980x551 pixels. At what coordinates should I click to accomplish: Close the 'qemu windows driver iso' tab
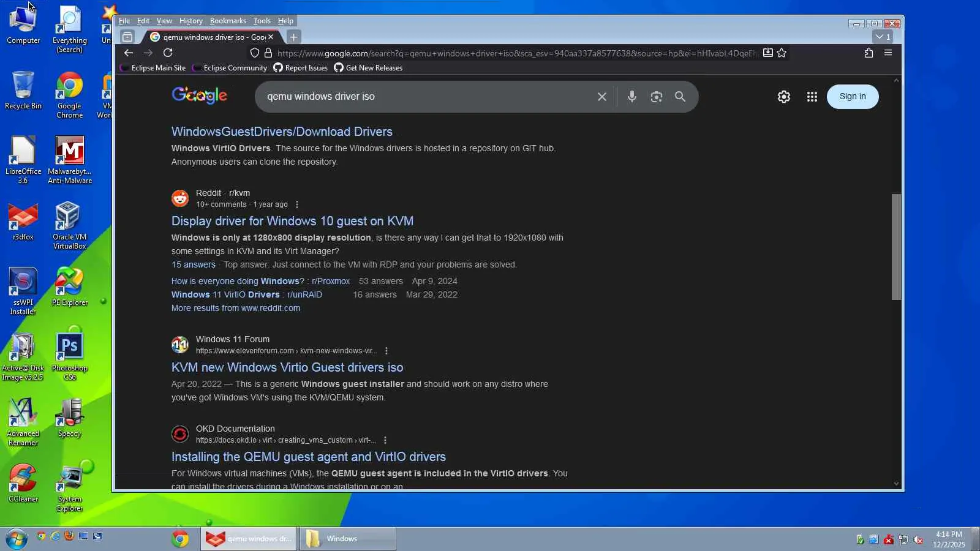[271, 37]
